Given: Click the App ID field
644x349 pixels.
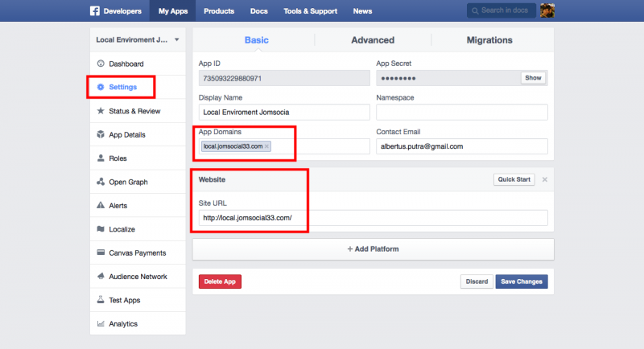Looking at the screenshot, I should tap(284, 78).
